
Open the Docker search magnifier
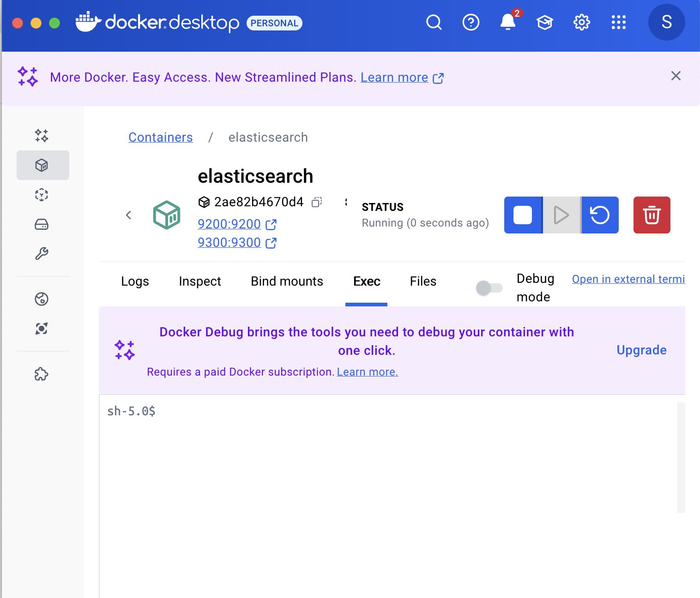point(434,22)
